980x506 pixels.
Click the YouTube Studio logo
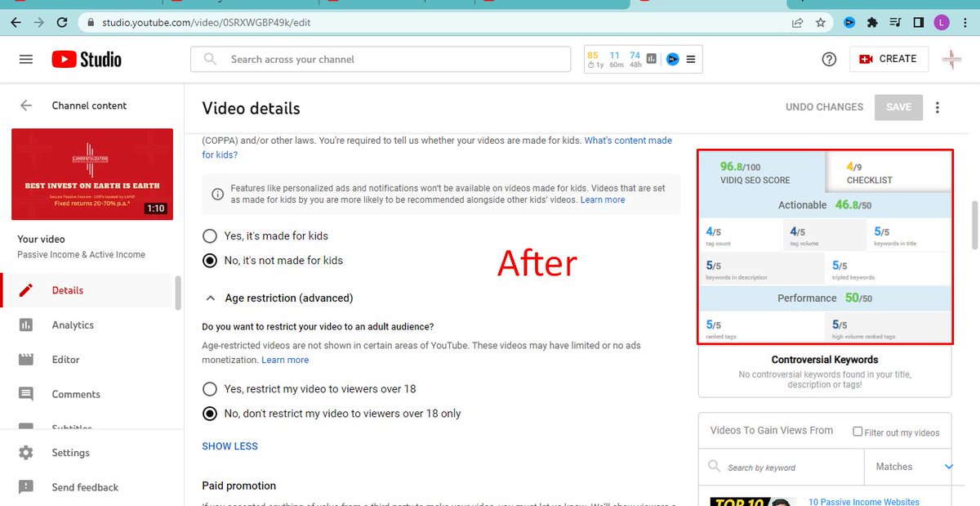point(87,59)
